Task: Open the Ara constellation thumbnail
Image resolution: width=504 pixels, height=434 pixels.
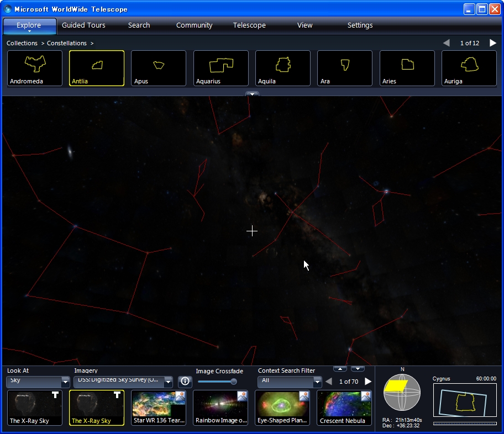Action: click(345, 68)
